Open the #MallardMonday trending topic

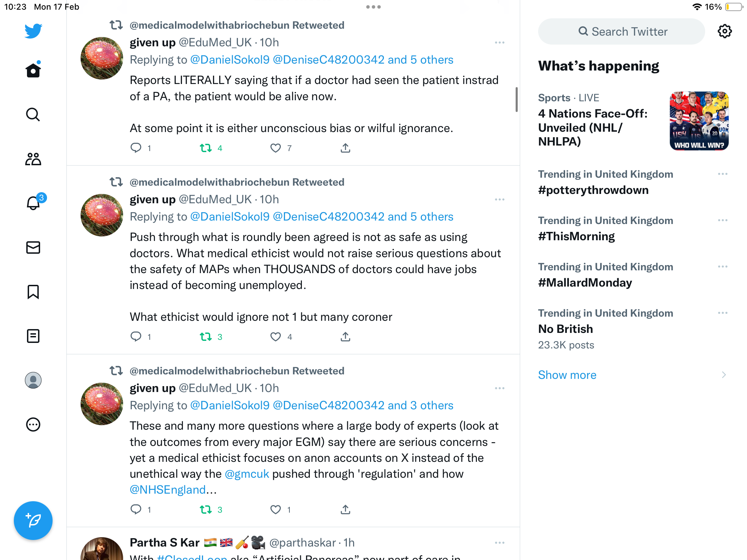point(585,283)
